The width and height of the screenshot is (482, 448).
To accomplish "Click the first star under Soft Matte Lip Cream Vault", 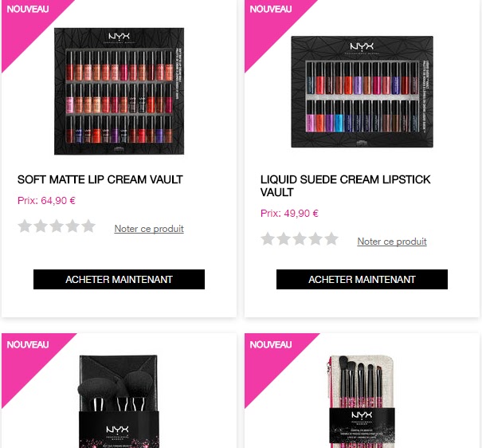I will (25, 226).
